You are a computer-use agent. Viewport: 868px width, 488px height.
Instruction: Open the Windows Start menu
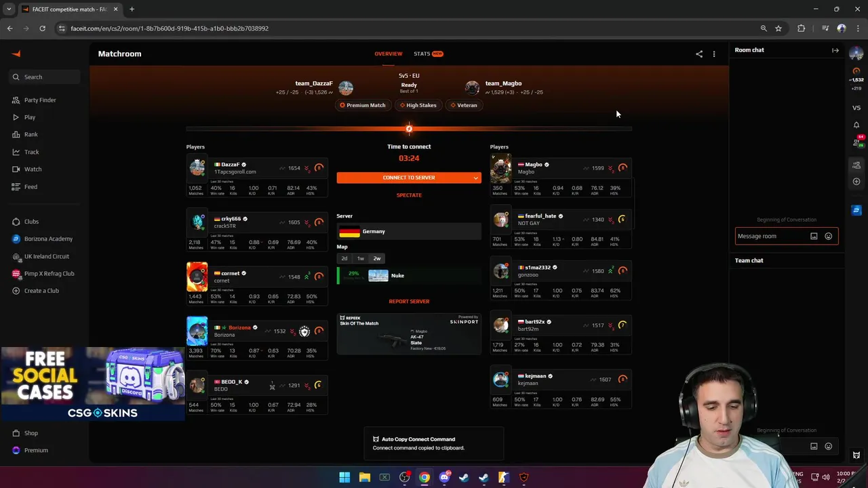coord(344,477)
